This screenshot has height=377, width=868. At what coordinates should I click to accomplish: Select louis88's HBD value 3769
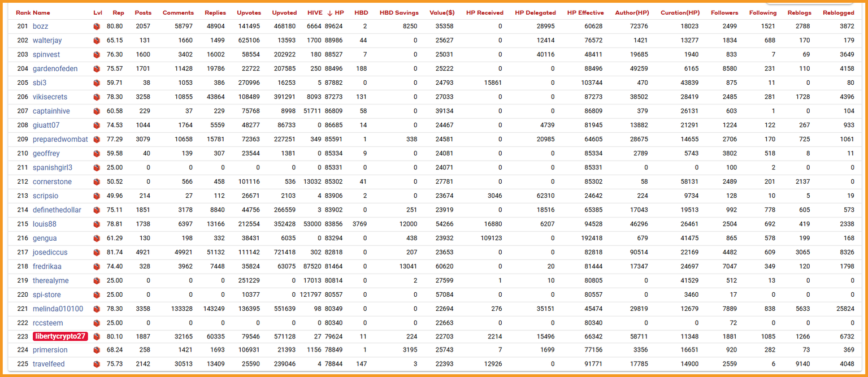(360, 224)
